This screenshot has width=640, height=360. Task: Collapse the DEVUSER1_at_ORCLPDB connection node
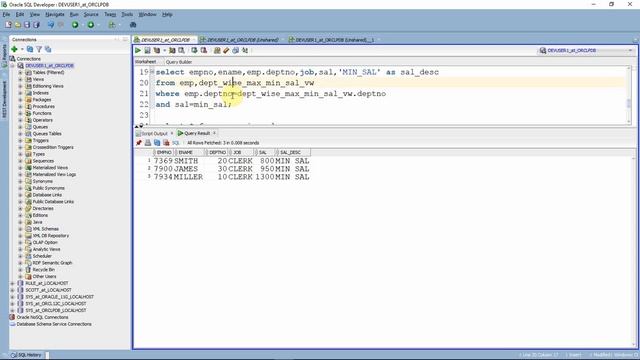coord(13,66)
